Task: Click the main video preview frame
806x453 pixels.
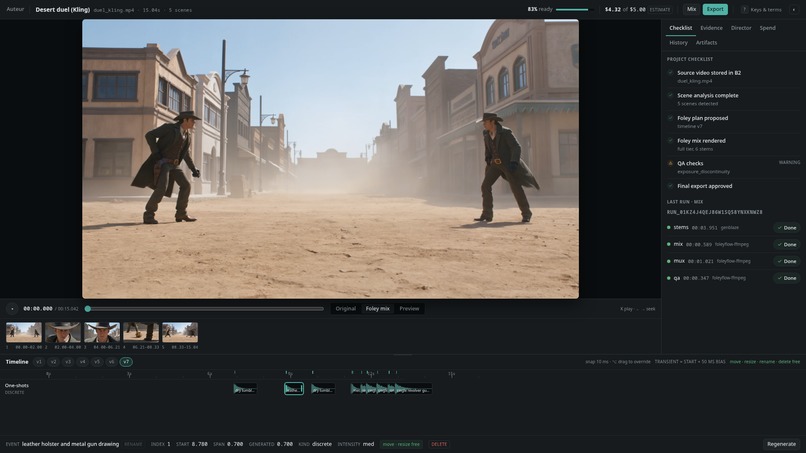Action: tap(331, 159)
